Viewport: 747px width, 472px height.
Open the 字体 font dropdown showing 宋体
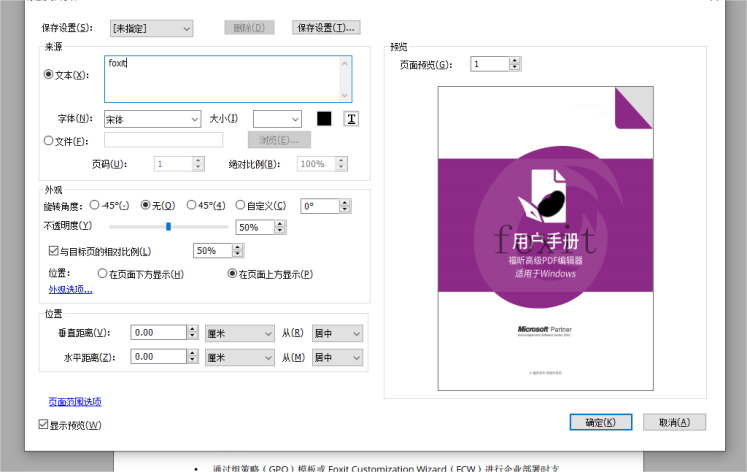pos(152,119)
